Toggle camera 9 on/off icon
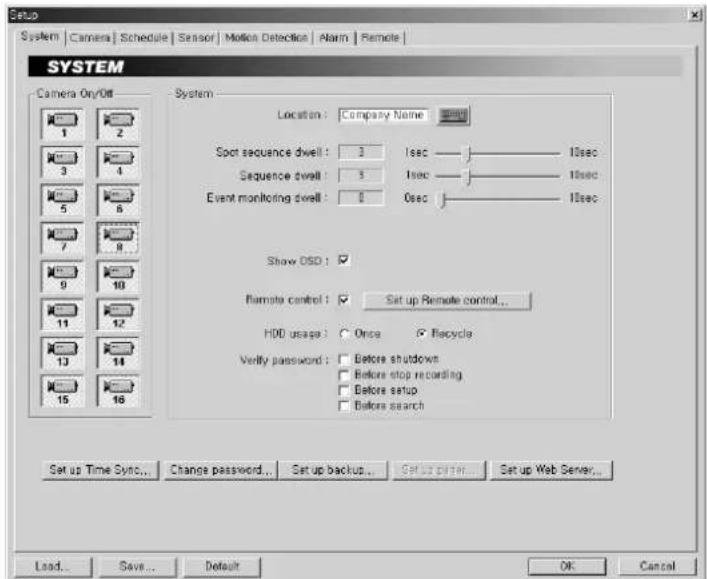Screen dimensions: 707x579 pos(63,276)
